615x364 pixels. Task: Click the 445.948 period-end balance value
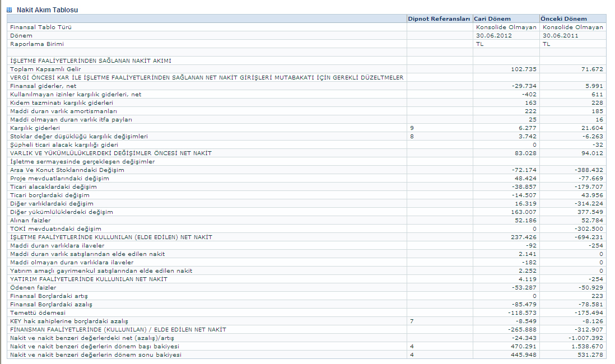click(524, 354)
